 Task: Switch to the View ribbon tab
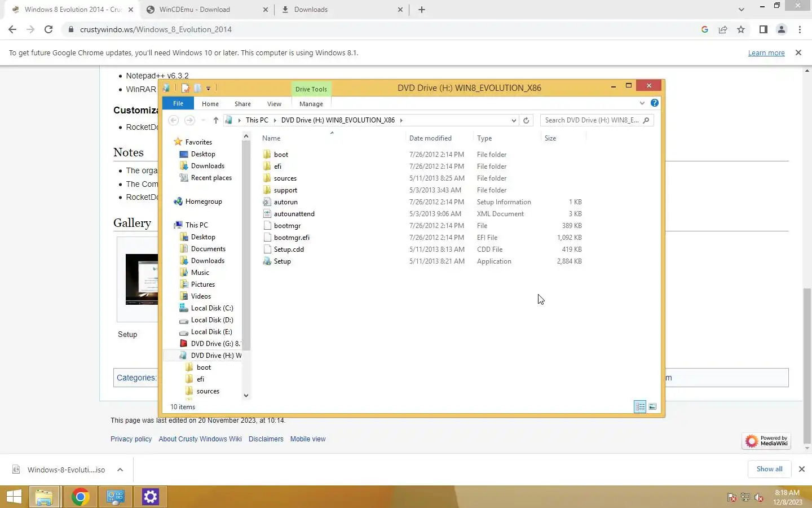(x=274, y=104)
